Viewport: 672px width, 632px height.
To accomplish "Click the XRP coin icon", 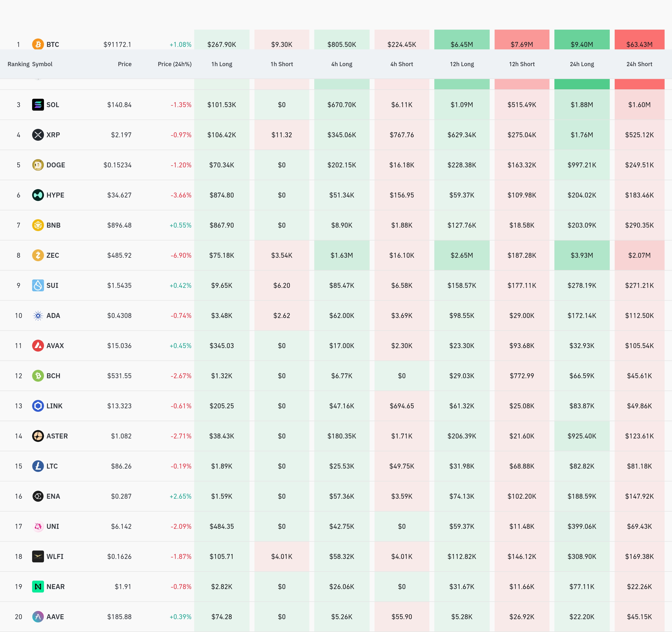I will 38,135.
